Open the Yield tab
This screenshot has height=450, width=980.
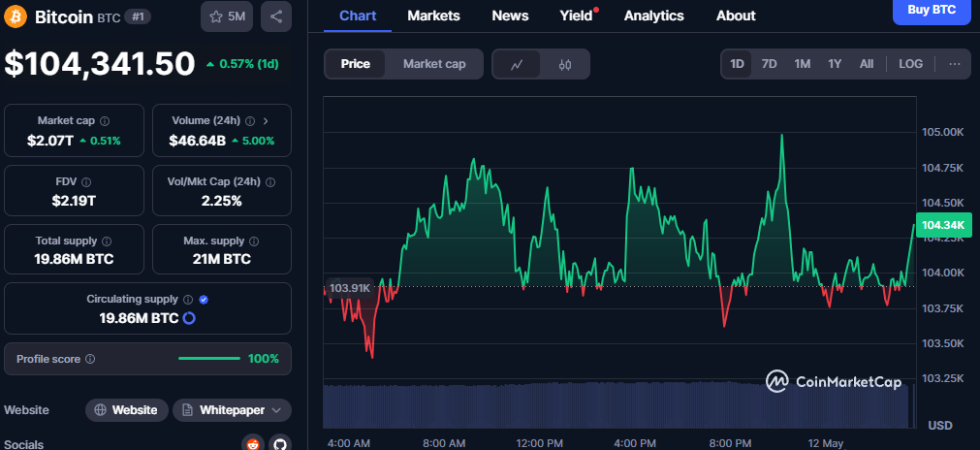point(576,16)
